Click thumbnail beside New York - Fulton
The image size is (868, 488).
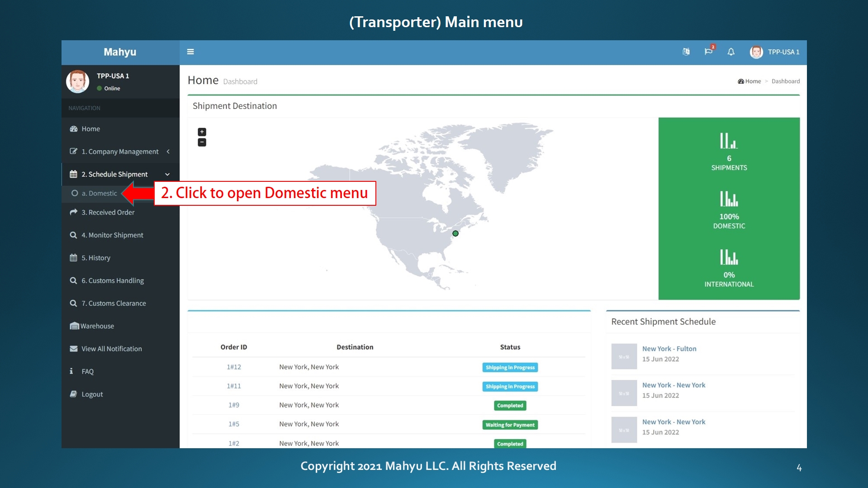coord(624,356)
